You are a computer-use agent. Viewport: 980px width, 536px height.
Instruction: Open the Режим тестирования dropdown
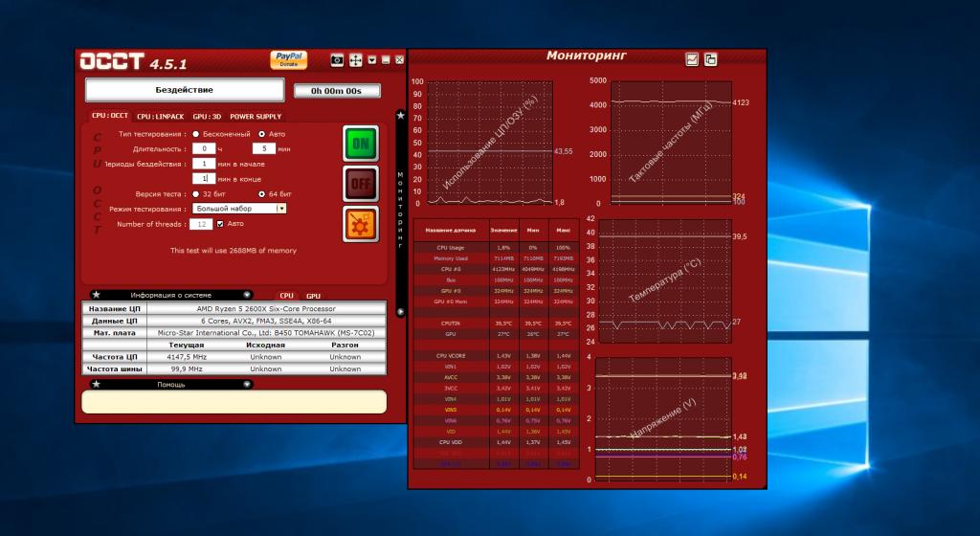click(x=239, y=209)
